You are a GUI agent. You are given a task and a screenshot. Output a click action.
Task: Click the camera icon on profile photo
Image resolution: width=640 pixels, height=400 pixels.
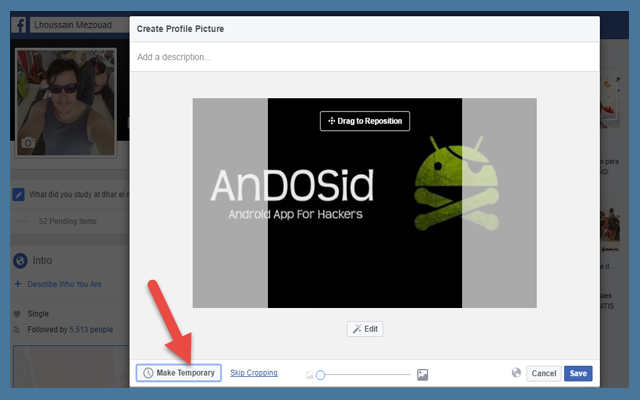28,143
